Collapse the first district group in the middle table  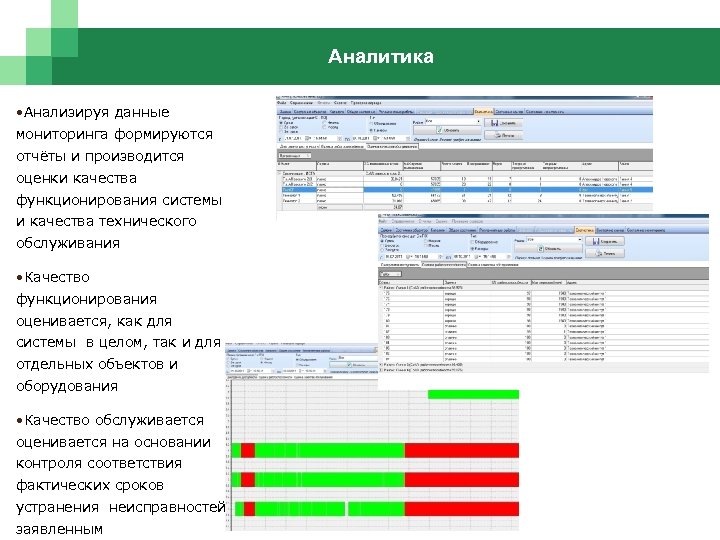[381, 287]
